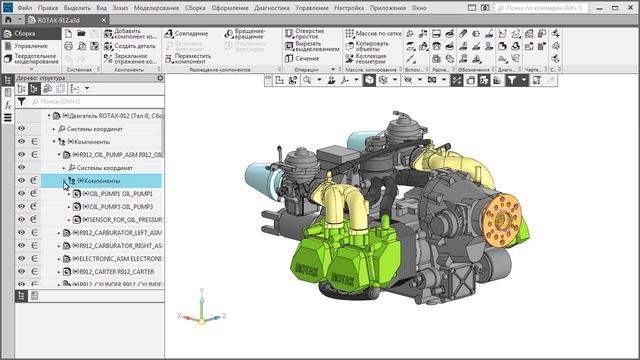Toggle visibility eye of OIL_PUMP3
The image size is (640, 360).
[21, 207]
